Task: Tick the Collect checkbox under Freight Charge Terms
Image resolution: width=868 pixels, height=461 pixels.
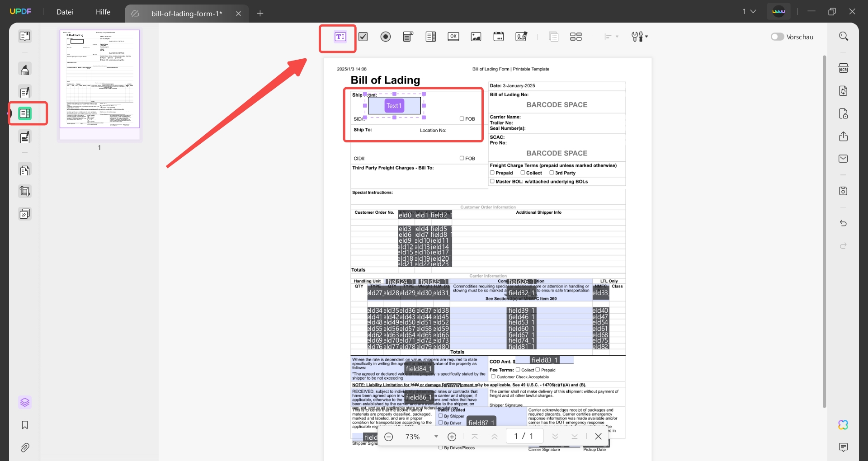Action: [523, 173]
